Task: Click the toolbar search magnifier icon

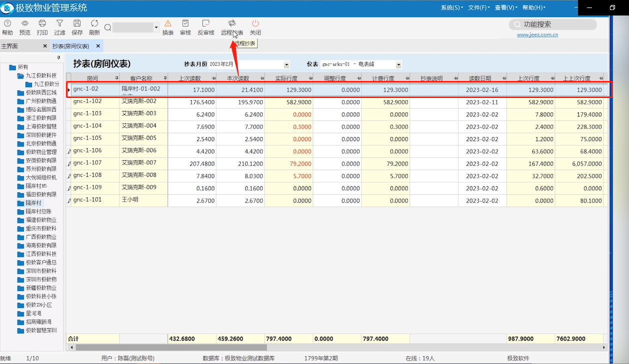Action: pyautogui.click(x=107, y=27)
